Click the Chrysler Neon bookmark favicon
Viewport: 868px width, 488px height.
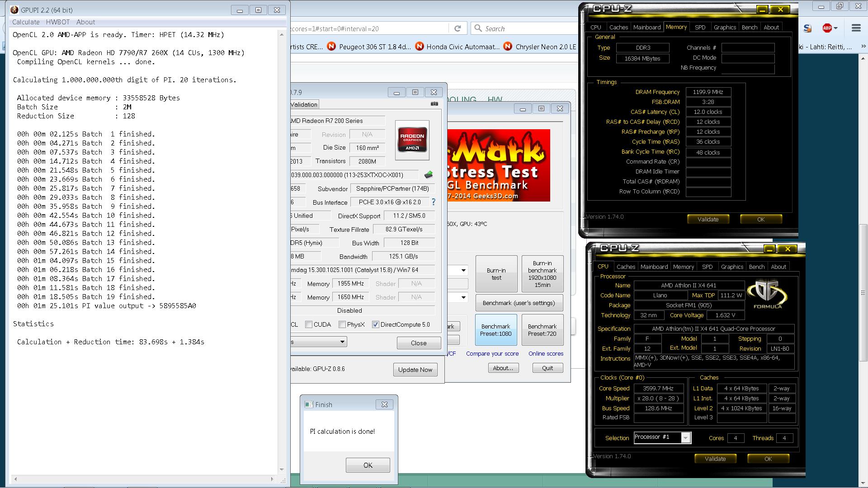pos(508,47)
